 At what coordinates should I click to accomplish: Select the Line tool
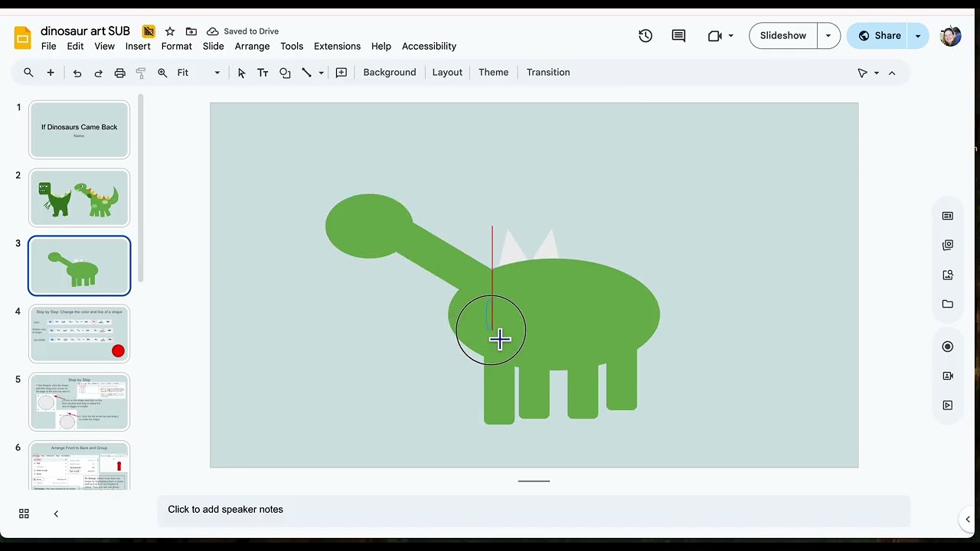306,73
